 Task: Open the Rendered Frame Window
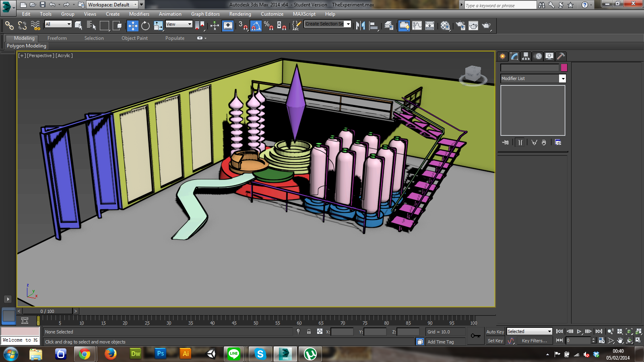473,26
